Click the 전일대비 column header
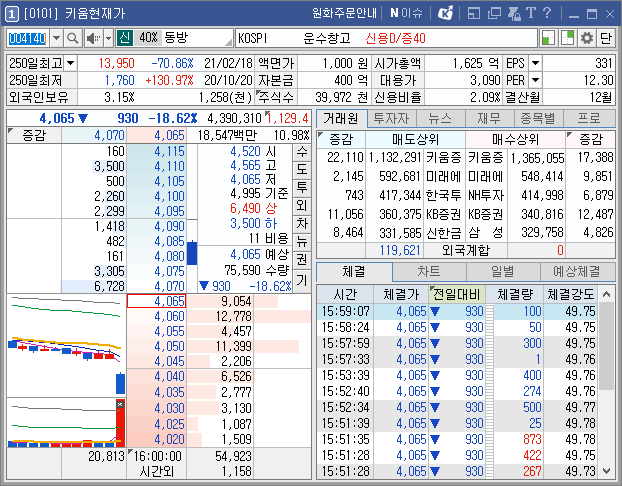 457,294
